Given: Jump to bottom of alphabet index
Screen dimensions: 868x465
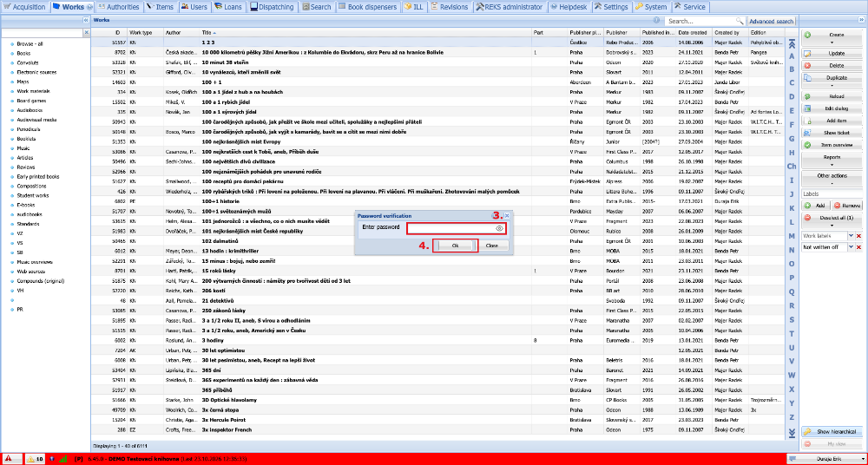Looking at the screenshot, I should pyautogui.click(x=792, y=432).
